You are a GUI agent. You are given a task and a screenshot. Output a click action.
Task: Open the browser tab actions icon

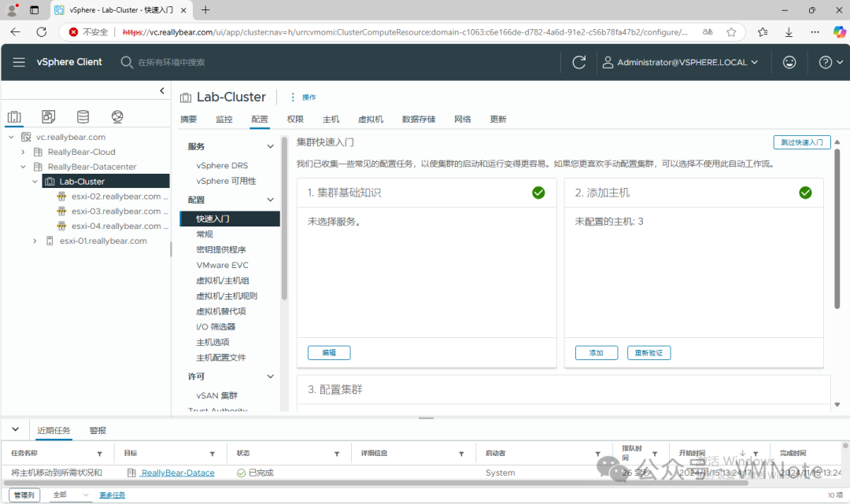(x=34, y=9)
